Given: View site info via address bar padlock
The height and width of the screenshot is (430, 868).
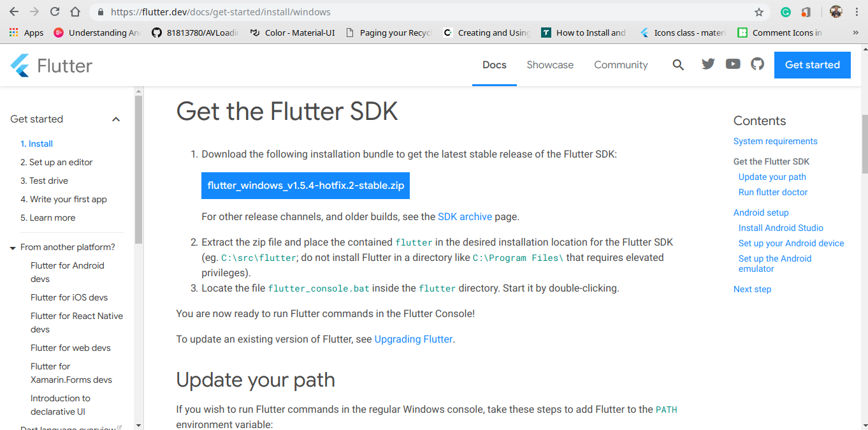Looking at the screenshot, I should coord(99,12).
